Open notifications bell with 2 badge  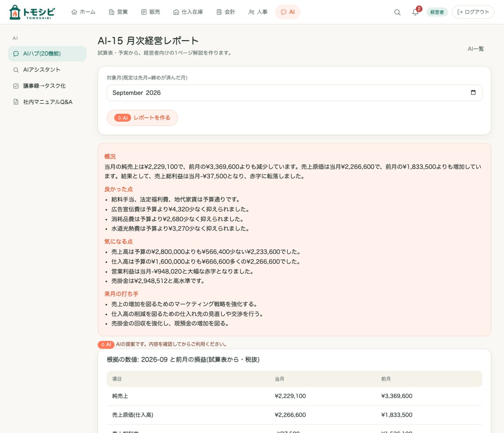pos(415,12)
